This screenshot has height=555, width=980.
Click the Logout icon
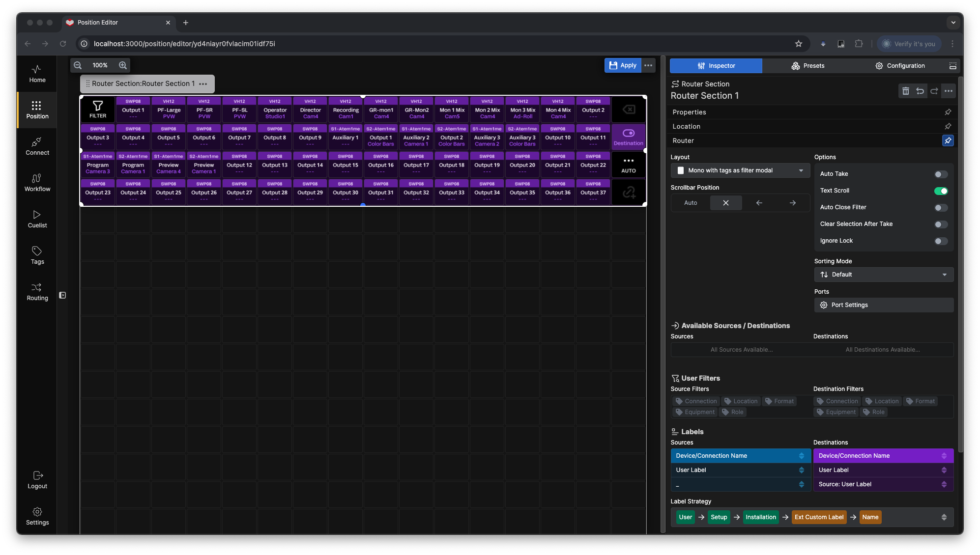pyautogui.click(x=37, y=475)
